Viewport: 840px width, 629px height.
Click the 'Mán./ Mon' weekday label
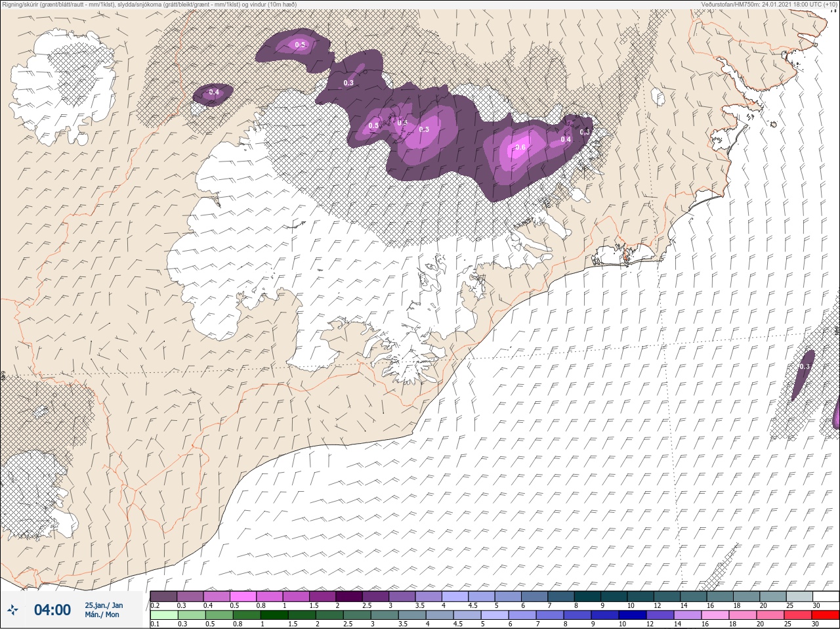point(102,615)
